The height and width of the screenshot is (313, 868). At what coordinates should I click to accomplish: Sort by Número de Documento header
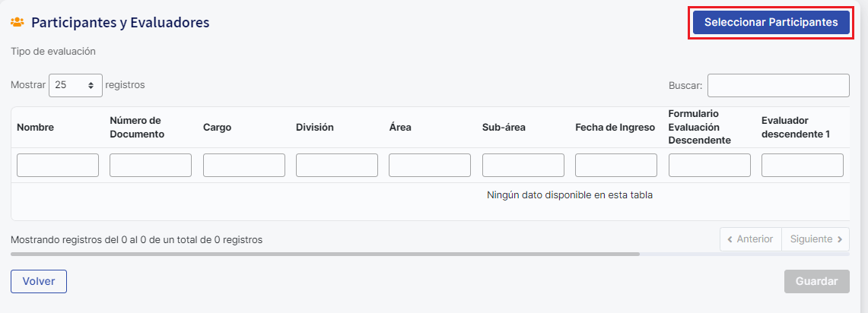[x=137, y=128]
